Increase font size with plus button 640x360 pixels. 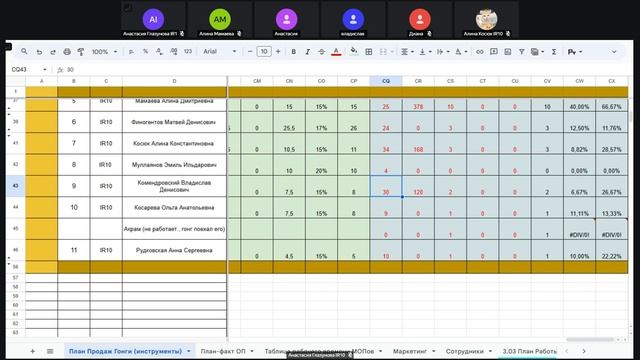tap(278, 52)
